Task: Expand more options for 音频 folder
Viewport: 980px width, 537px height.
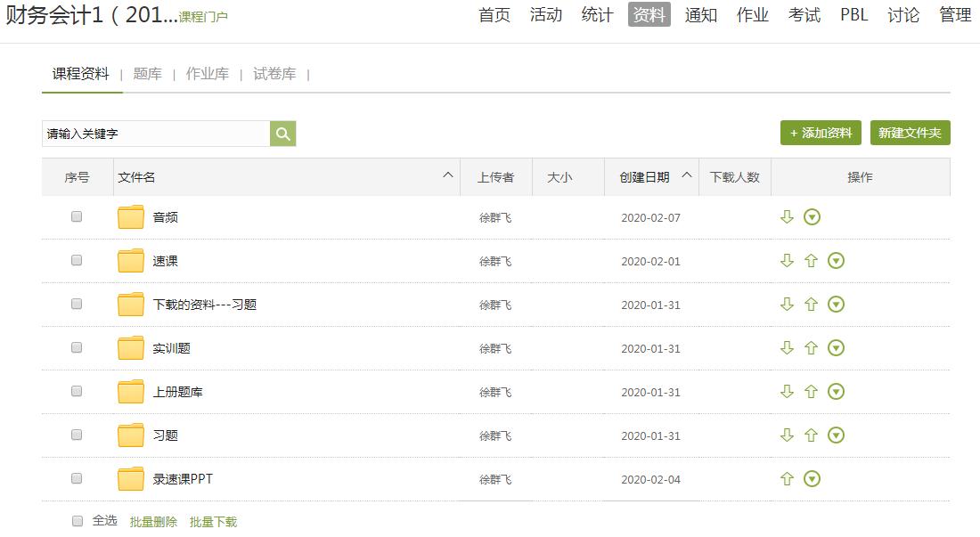Action: pyautogui.click(x=812, y=216)
